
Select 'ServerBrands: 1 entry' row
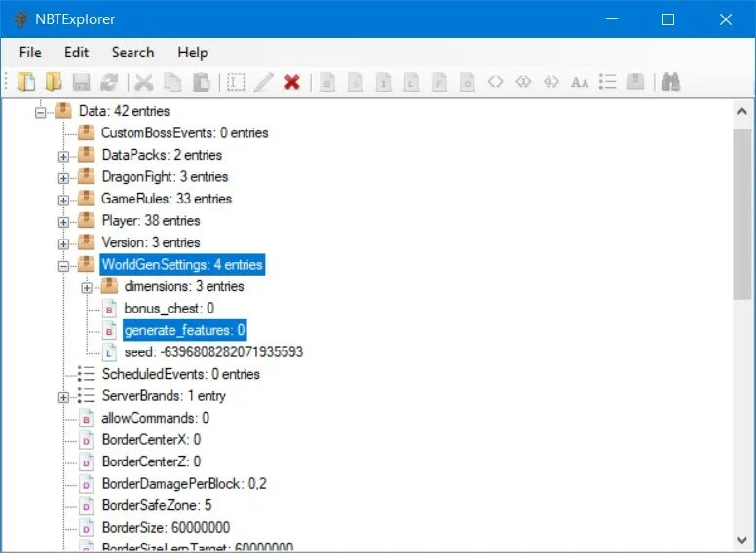coord(164,395)
